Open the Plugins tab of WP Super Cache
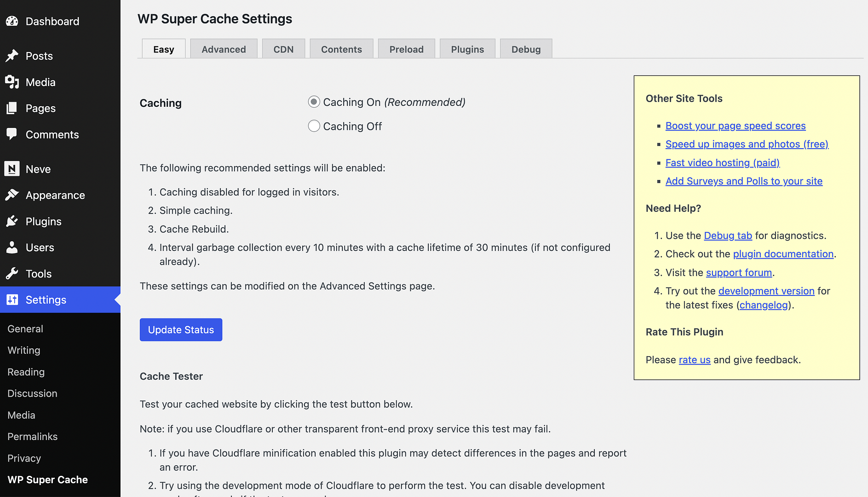The width and height of the screenshot is (868, 497). (x=467, y=49)
